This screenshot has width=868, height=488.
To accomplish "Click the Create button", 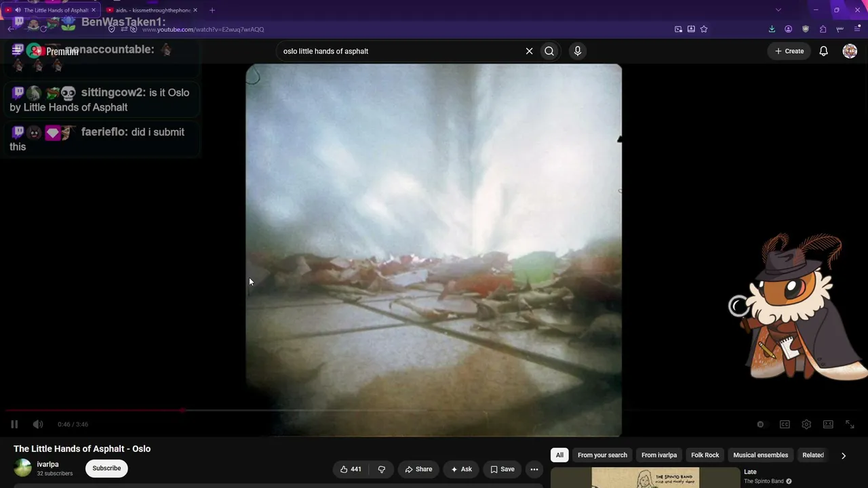I will tap(789, 51).
